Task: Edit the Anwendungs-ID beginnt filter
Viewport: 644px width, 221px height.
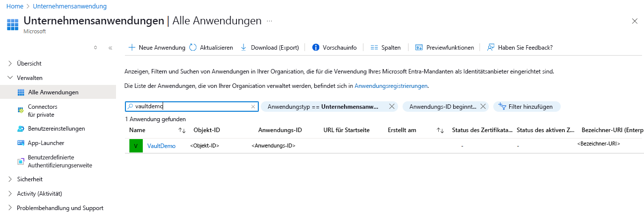Action: (x=443, y=106)
